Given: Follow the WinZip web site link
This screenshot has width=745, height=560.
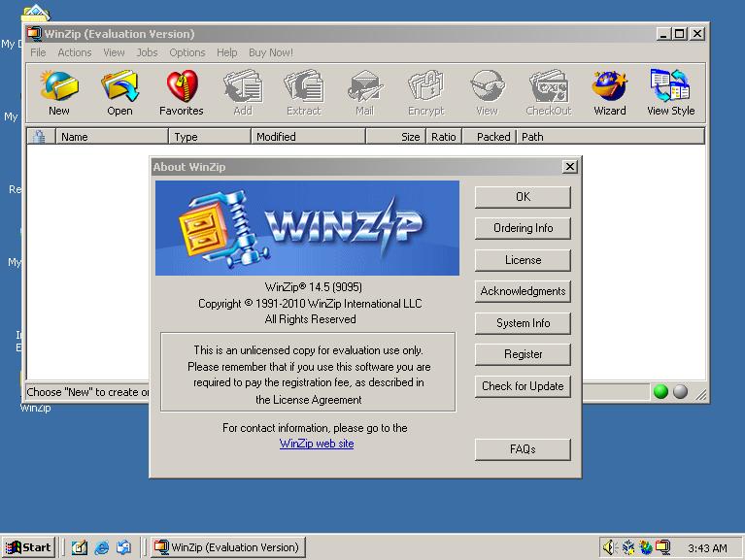Looking at the screenshot, I should (x=317, y=444).
